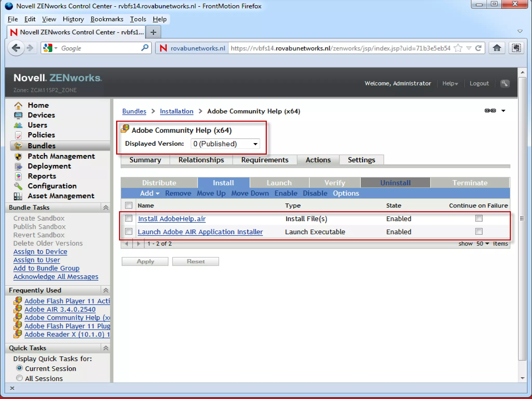Image resolution: width=532 pixels, height=399 pixels.
Task: Select the All Sessions radio button
Action: click(19, 378)
